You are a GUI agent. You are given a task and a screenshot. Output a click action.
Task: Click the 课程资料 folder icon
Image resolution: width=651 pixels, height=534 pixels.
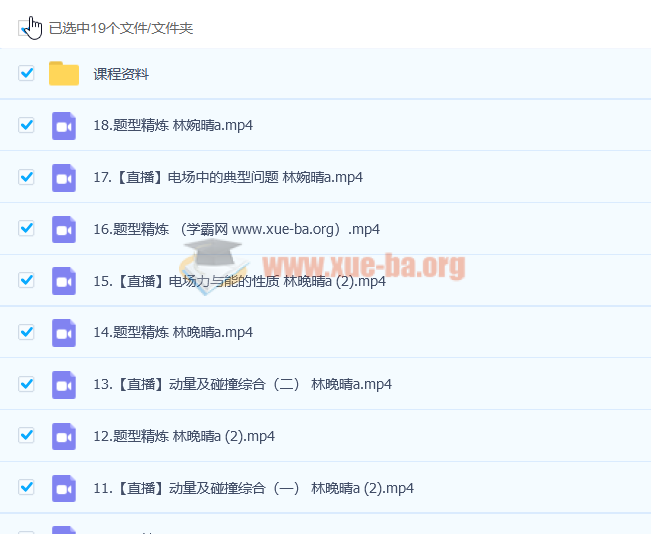point(64,74)
